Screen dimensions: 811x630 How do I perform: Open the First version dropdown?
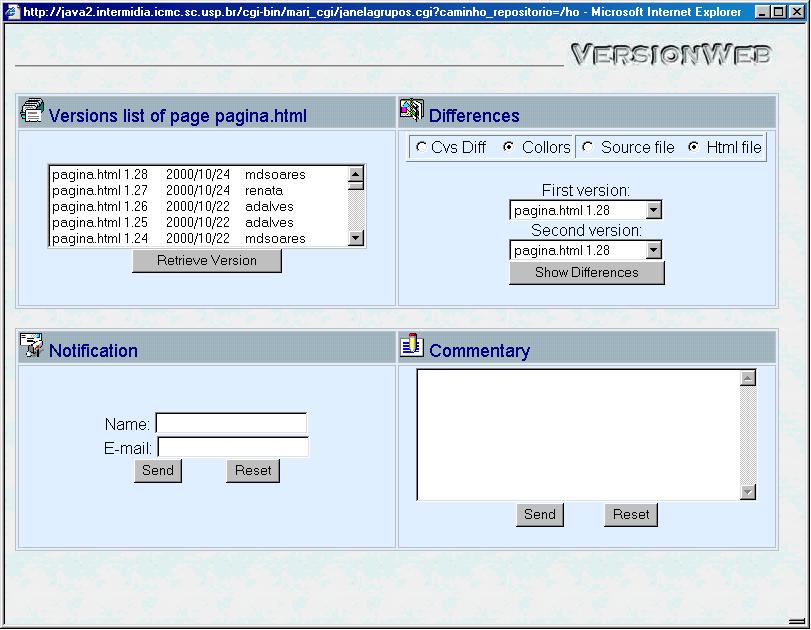(653, 210)
